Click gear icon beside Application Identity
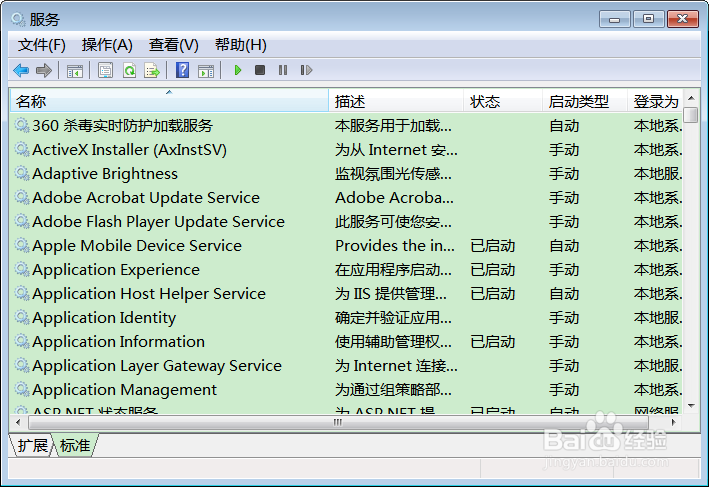 (x=22, y=317)
